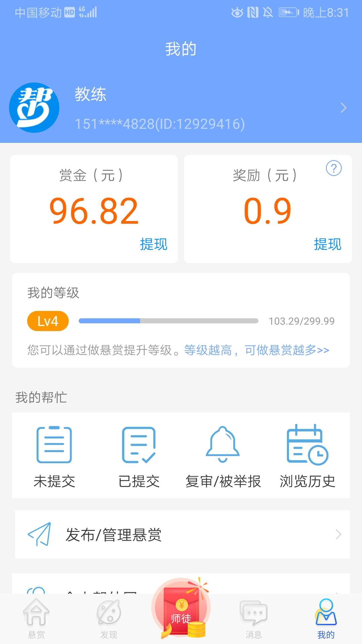362x644 pixels.
Task: Open 等级越高，可做悬赏越多>> link
Action: 257,350
